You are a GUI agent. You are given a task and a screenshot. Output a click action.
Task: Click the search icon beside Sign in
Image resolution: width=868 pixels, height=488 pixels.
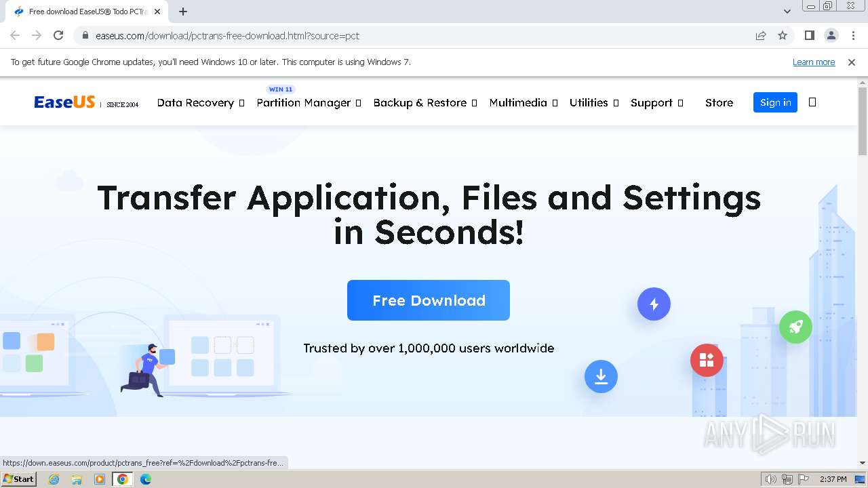point(812,102)
